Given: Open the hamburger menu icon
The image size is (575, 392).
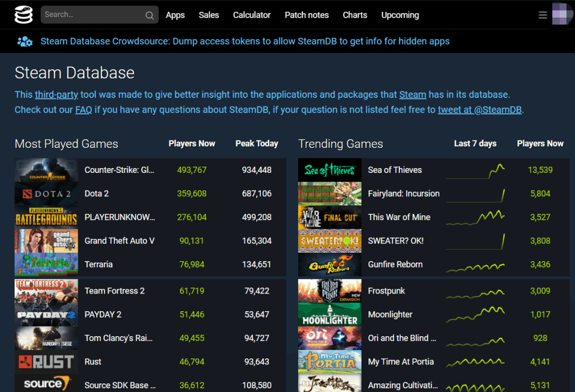Looking at the screenshot, I should (543, 15).
